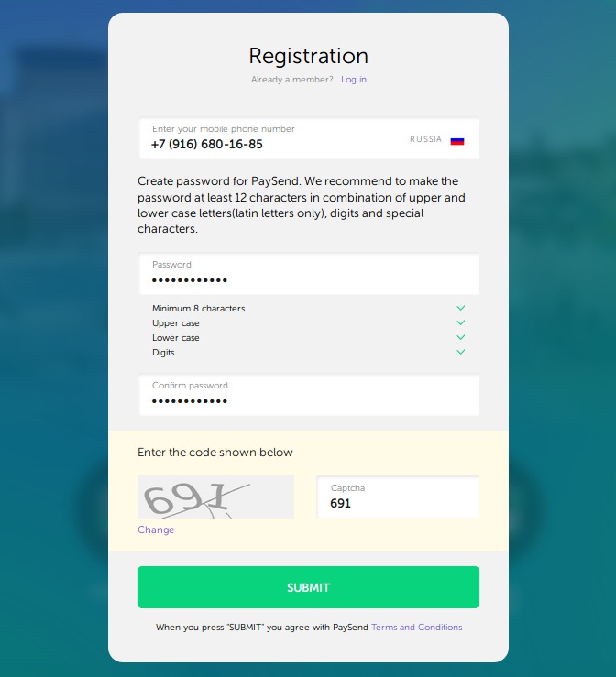Focus the mobile phone number field
Image resolution: width=616 pixels, height=677 pixels.
click(x=308, y=138)
